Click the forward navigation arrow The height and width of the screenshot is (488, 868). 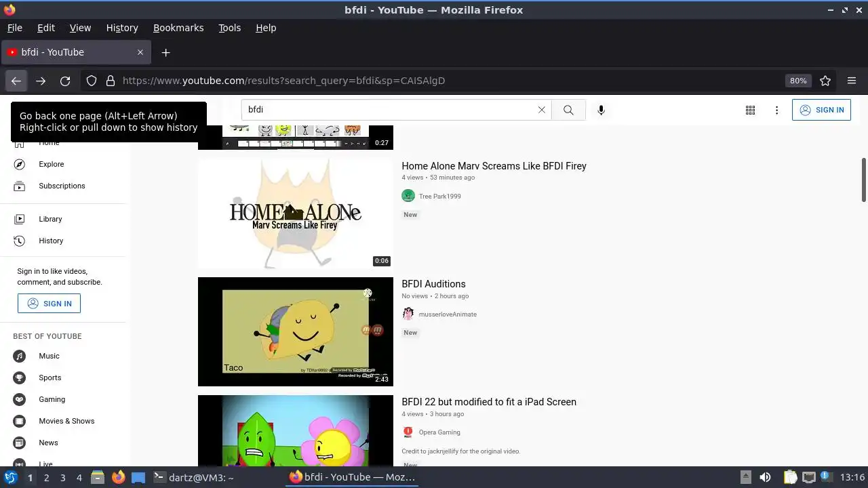[x=41, y=81]
